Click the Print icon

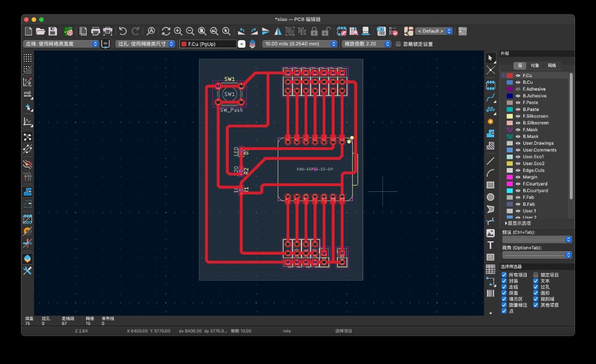pyautogui.click(x=95, y=31)
